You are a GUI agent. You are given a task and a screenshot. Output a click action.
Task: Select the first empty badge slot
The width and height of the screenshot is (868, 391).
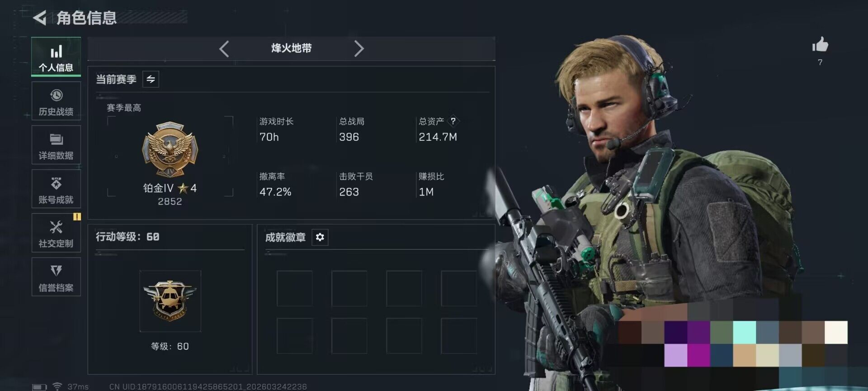[x=294, y=288]
